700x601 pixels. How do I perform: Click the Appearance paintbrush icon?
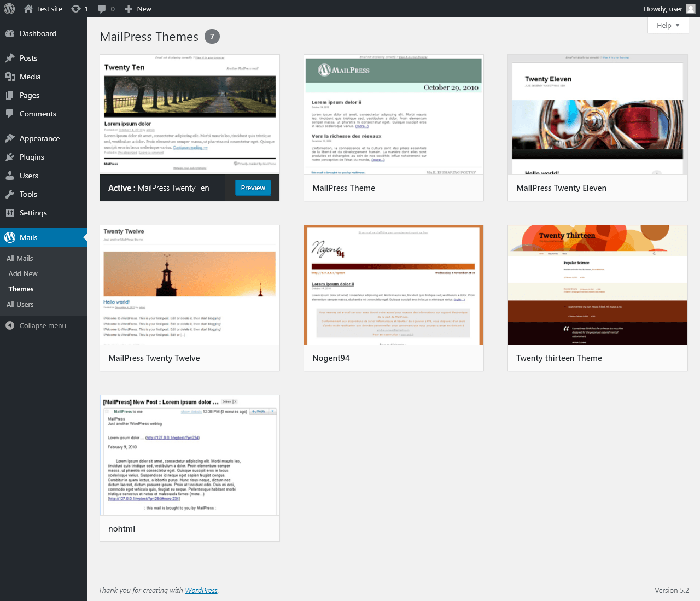pyautogui.click(x=10, y=138)
